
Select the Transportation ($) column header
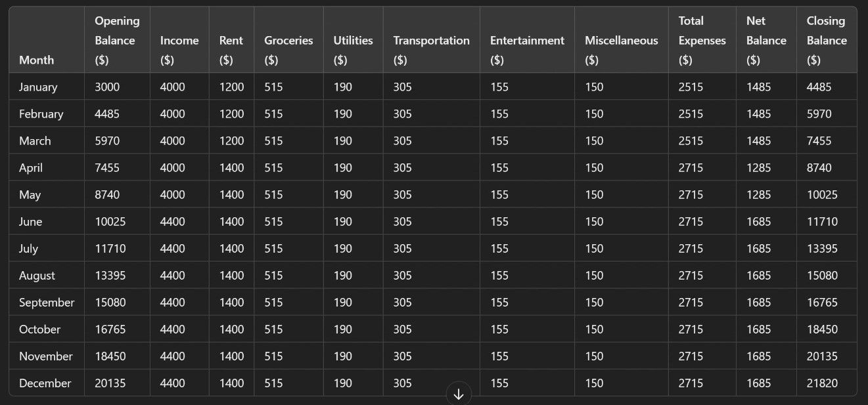tap(431, 50)
